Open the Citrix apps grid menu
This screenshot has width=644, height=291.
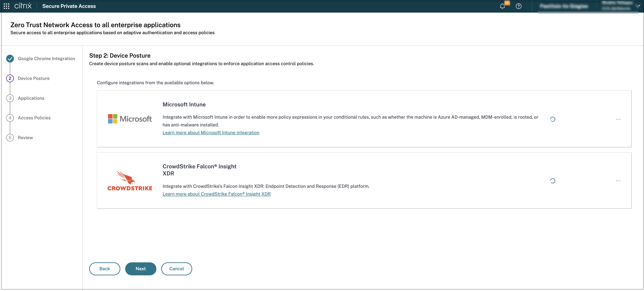click(6, 6)
